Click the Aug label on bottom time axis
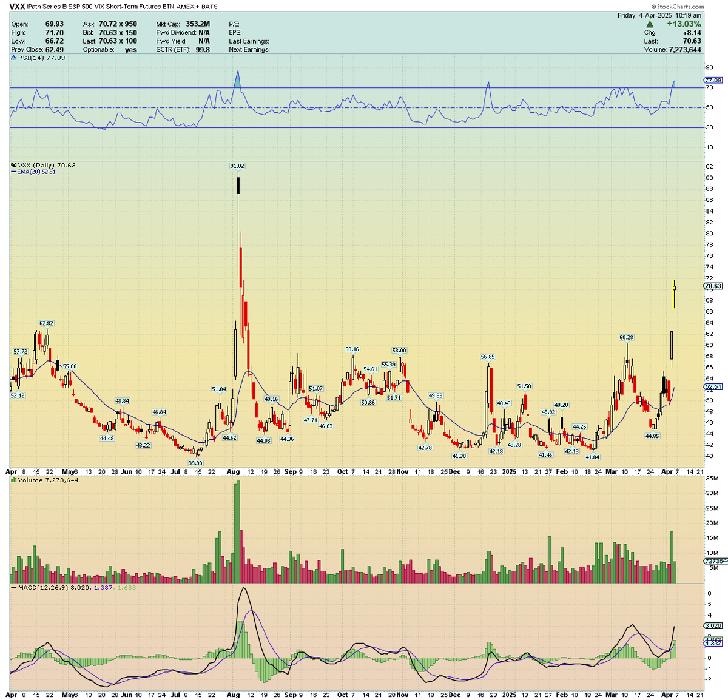Viewport: 728px width, 700px height. click(x=233, y=695)
